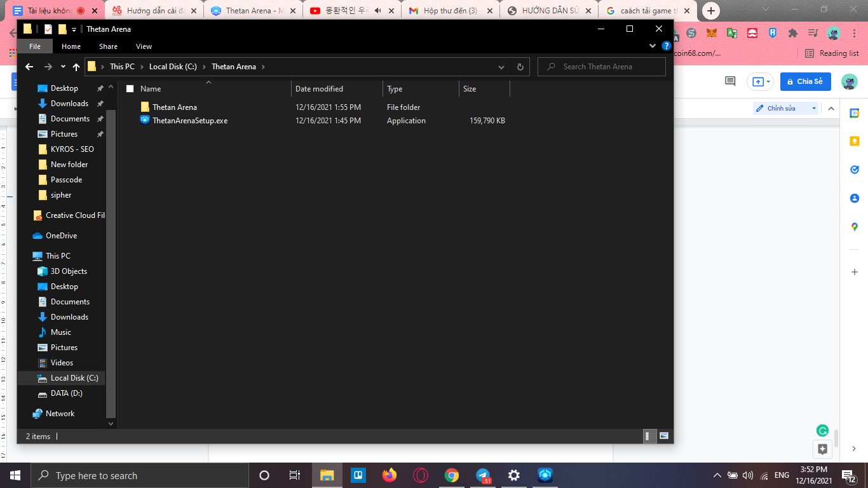This screenshot has height=488, width=868.
Task: Click the Properties icon in the quick access toolbar
Action: tap(48, 29)
